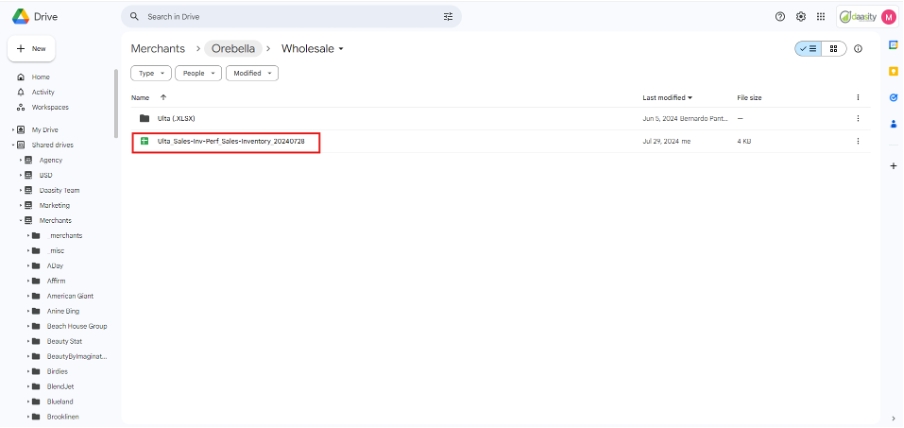Navigate to Orebella breadcrumb

tap(234, 49)
